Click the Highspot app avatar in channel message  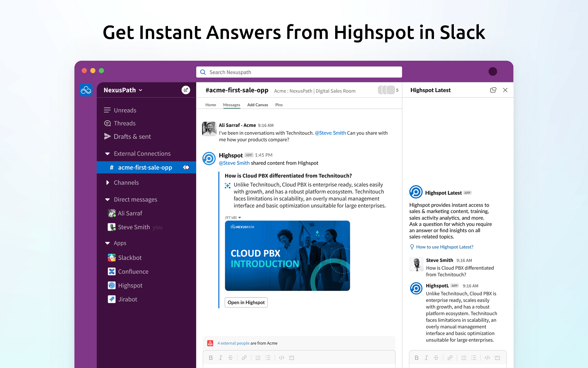[x=209, y=159]
